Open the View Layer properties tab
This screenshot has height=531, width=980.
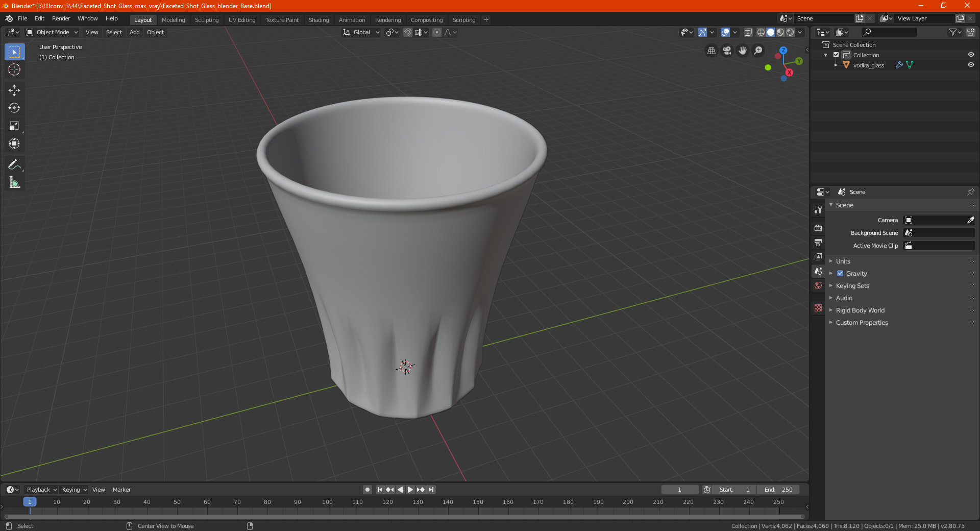point(818,256)
